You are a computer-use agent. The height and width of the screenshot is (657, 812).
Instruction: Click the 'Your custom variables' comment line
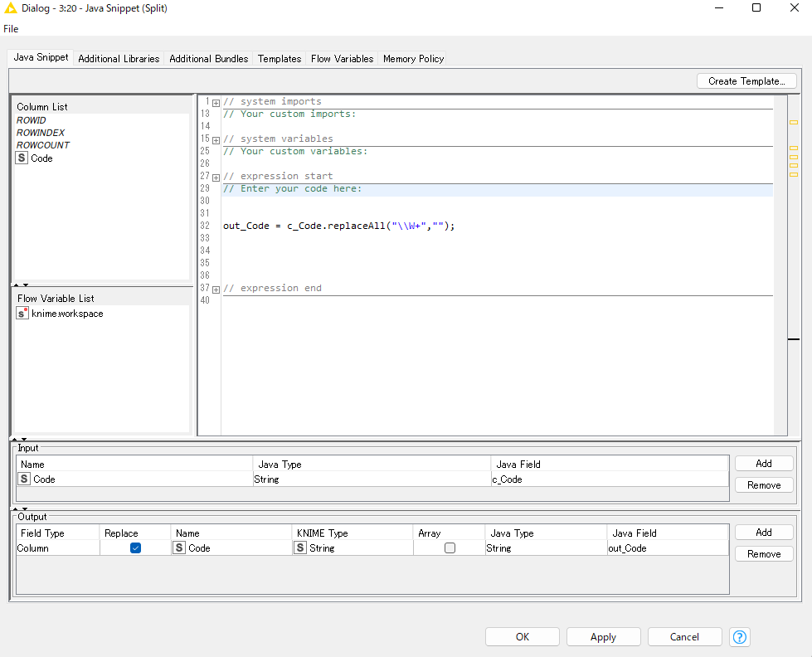coord(295,151)
